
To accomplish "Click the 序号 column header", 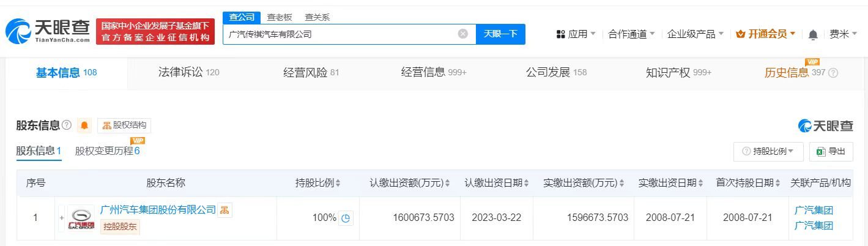I will click(35, 183).
